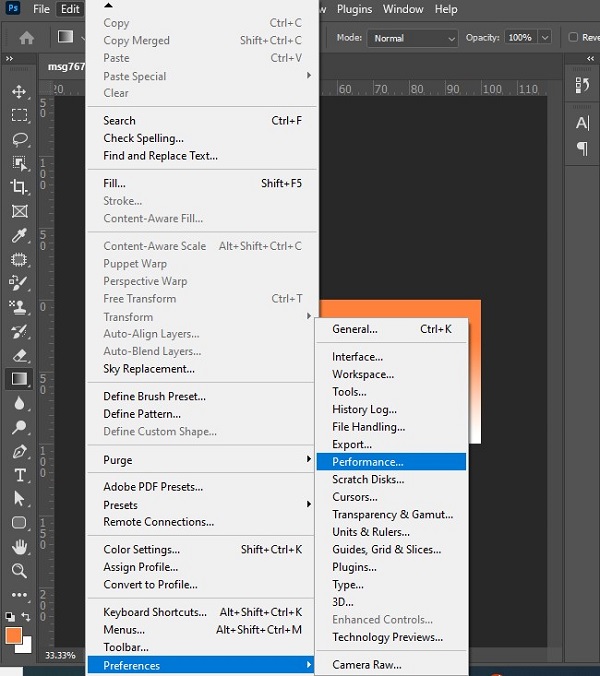Click the background white color swatch
600x676 pixels.
[27, 648]
